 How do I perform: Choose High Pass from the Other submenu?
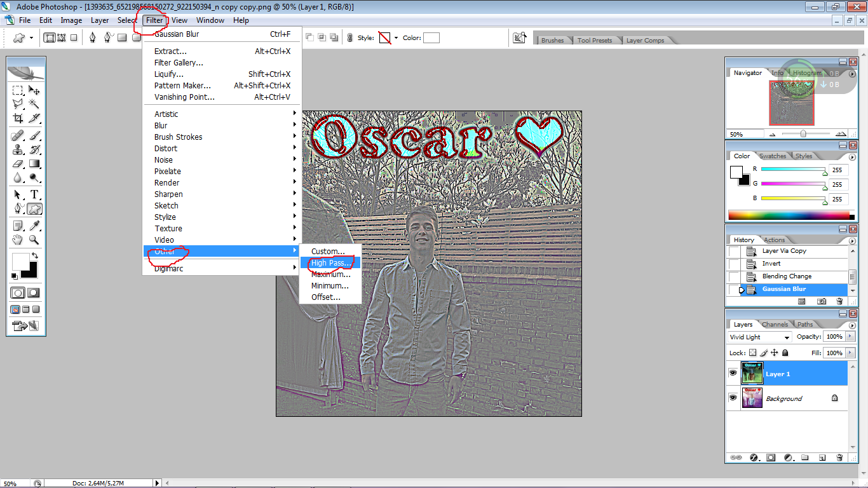(330, 263)
